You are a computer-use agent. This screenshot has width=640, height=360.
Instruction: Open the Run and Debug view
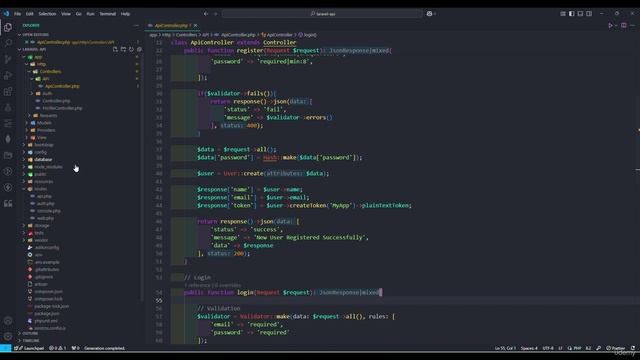[8, 75]
